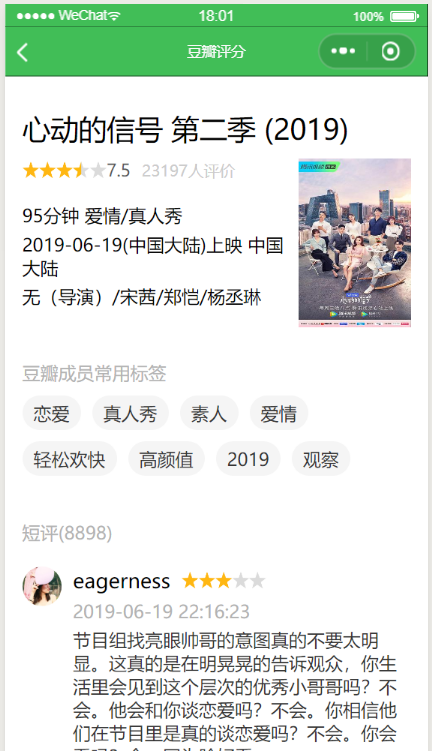This screenshot has width=432, height=751.
Task: Open the 轻松欢快 tag
Action: (x=69, y=459)
